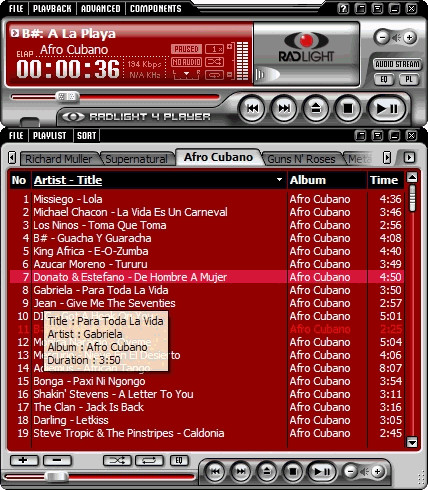Lower volume in playlist window controls

350,471
